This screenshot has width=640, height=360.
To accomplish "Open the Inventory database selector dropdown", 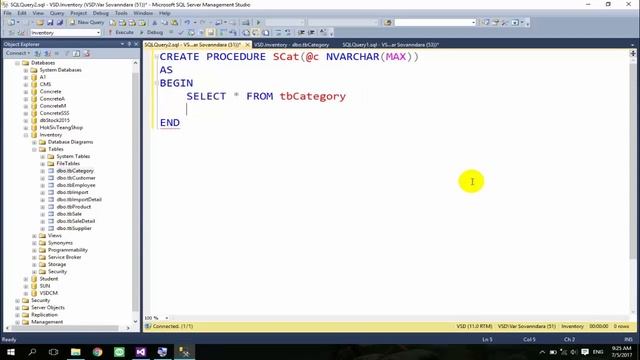I will point(98,33).
